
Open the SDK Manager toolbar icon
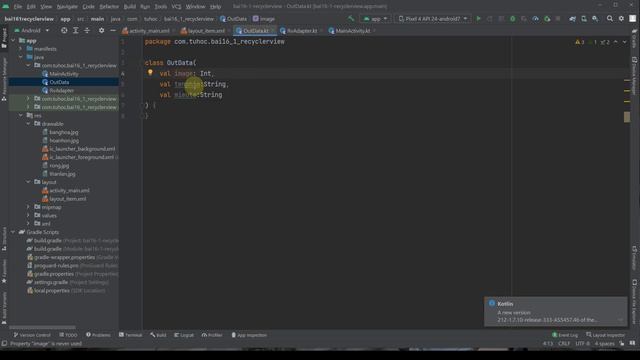tap(595, 18)
